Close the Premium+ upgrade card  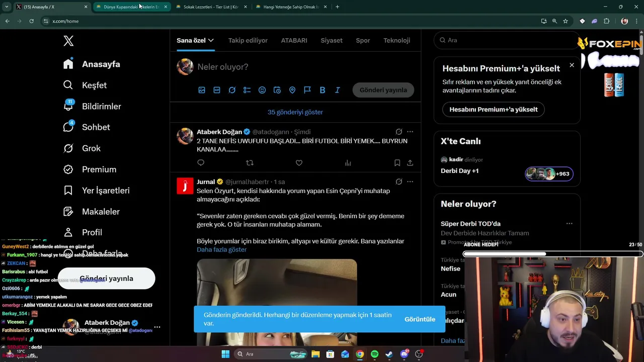(572, 65)
